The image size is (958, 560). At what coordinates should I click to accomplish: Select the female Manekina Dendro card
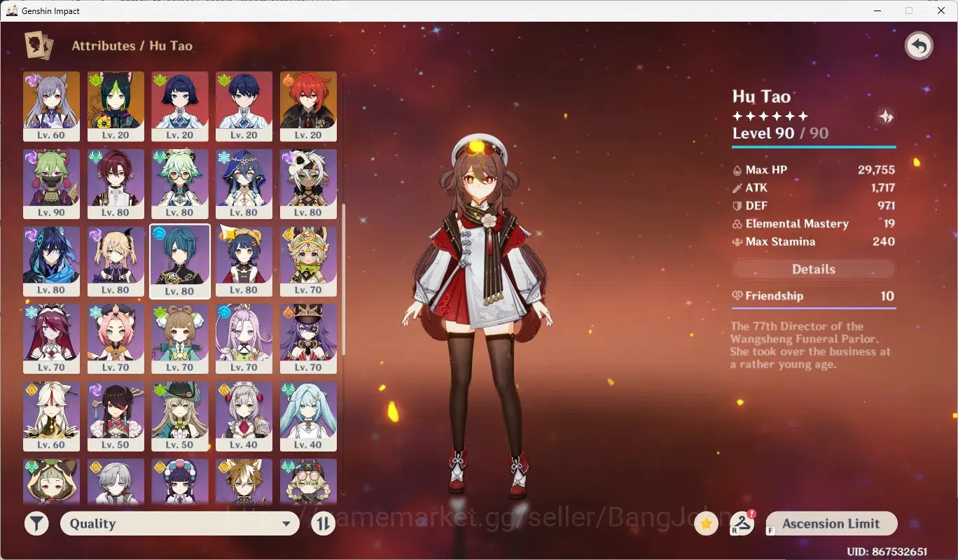[180, 106]
